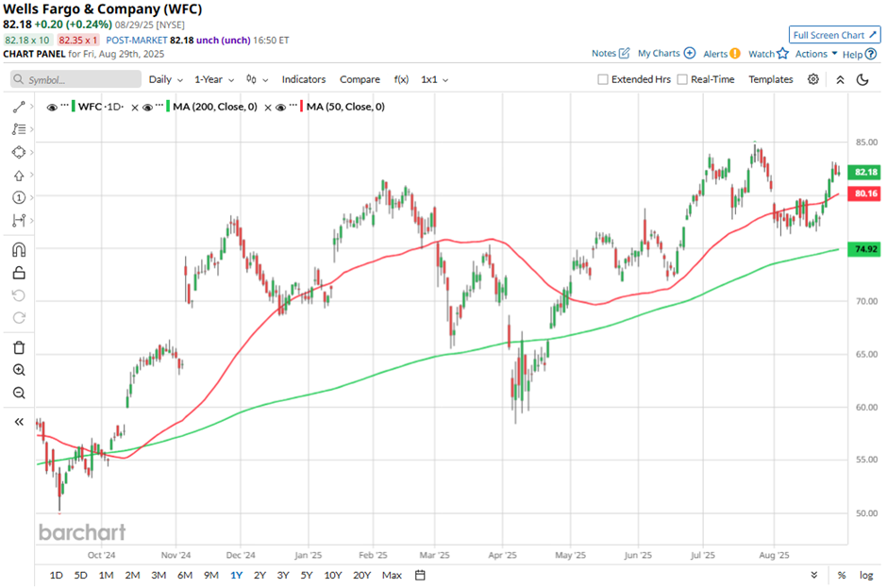Screen dimensions: 887x588
Task: Open the Compare menu
Action: (360, 80)
